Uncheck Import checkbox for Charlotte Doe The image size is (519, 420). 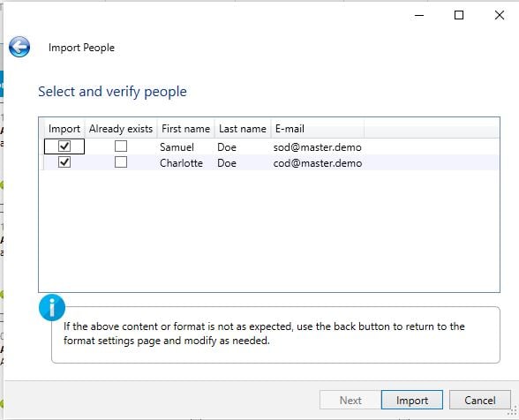point(64,162)
